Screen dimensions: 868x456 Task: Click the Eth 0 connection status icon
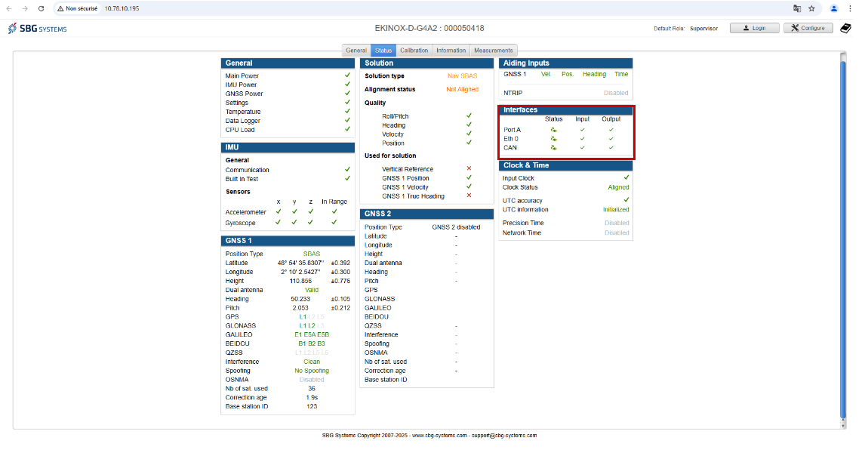[x=553, y=139]
